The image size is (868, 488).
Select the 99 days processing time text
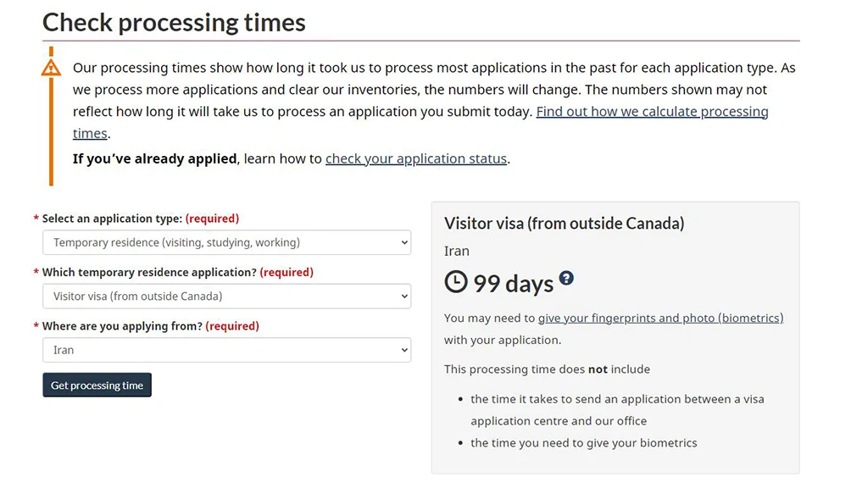(x=513, y=283)
